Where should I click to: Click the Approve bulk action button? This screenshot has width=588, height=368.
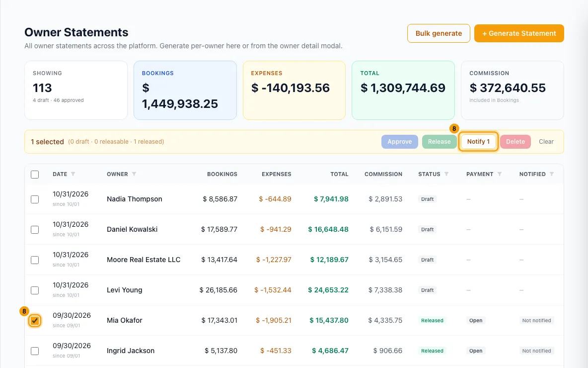pos(400,142)
